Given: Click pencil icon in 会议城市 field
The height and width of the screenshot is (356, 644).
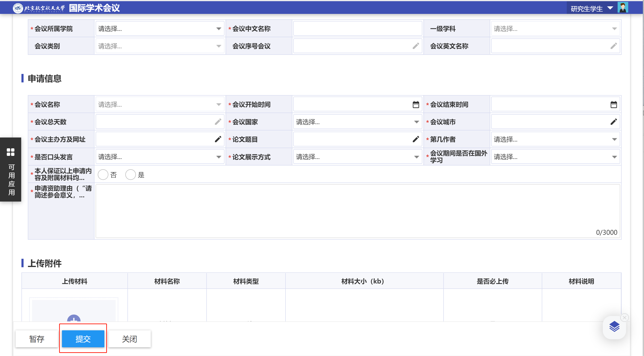Looking at the screenshot, I should 614,122.
